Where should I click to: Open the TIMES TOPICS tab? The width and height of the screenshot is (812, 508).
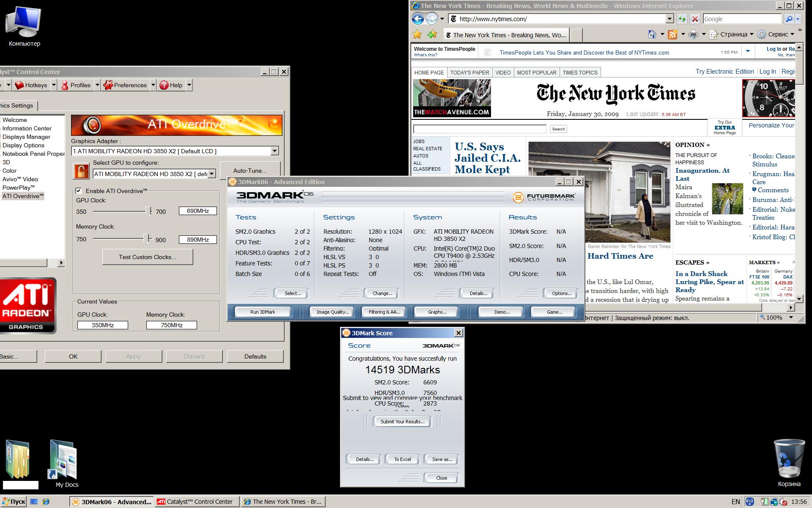click(580, 72)
